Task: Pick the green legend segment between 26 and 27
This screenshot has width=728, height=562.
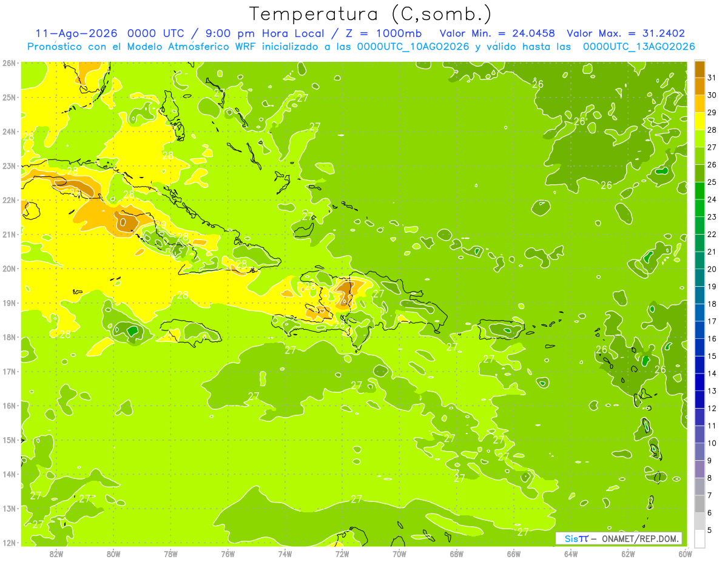Action: [699, 156]
